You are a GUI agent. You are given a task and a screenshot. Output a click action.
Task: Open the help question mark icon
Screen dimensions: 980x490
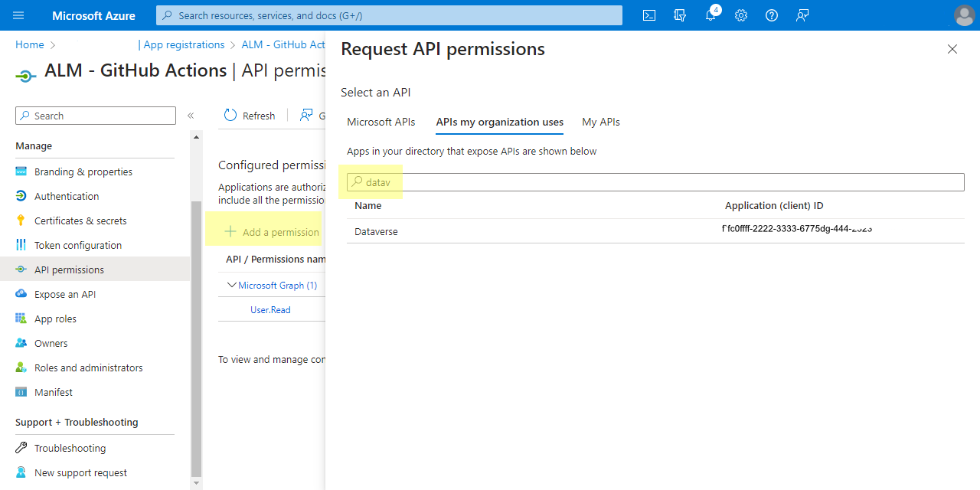[771, 15]
